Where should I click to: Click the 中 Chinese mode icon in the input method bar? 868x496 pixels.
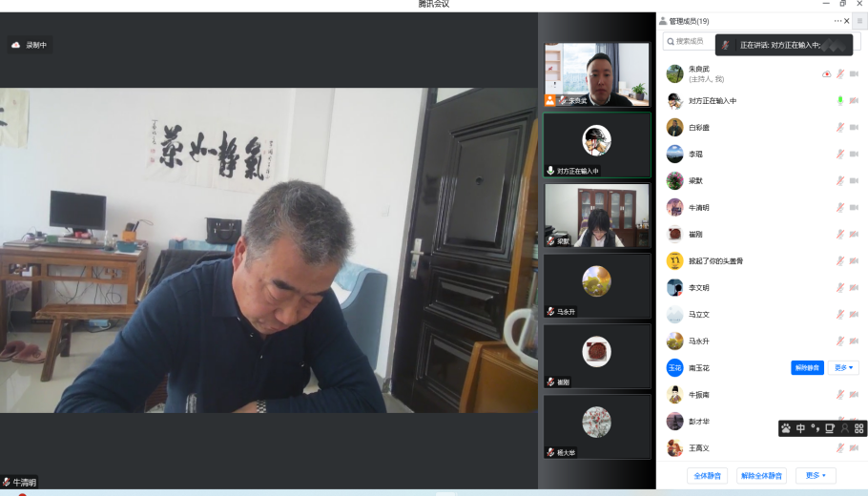coord(800,428)
